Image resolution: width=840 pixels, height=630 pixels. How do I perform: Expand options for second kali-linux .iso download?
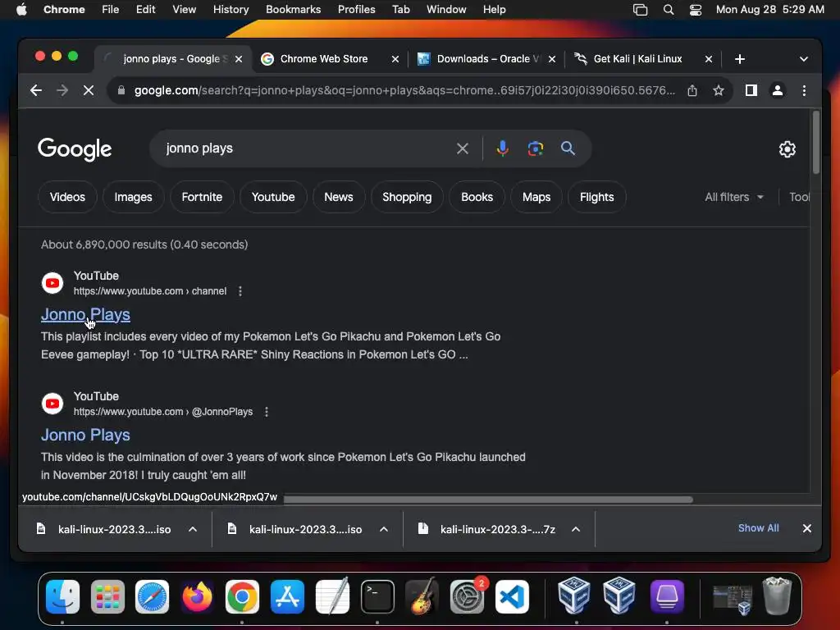coord(384,529)
